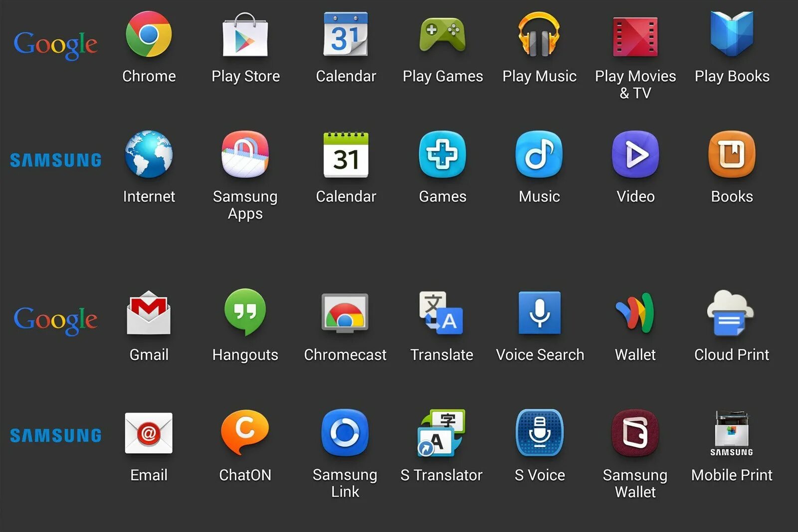Open Google Calendar with blue 31

[x=346, y=34]
